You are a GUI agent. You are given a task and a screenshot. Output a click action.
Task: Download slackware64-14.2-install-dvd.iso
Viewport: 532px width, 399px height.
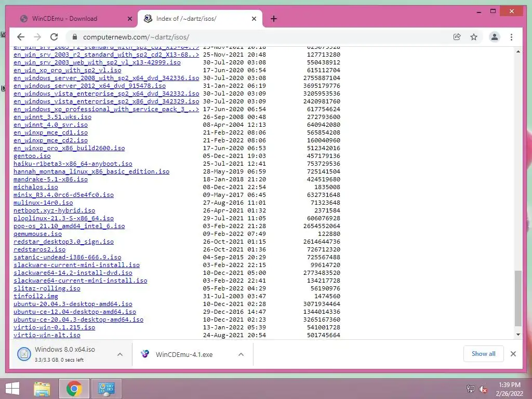point(73,273)
